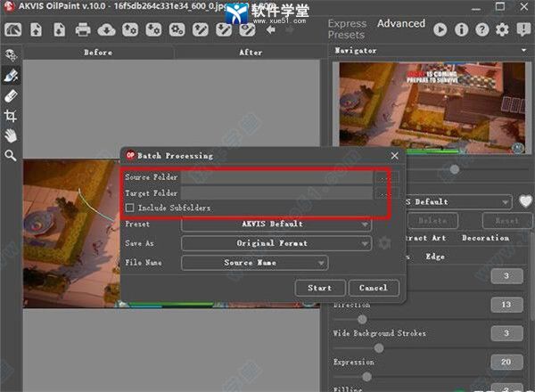
Task: Open program info icon
Action: point(461,29)
